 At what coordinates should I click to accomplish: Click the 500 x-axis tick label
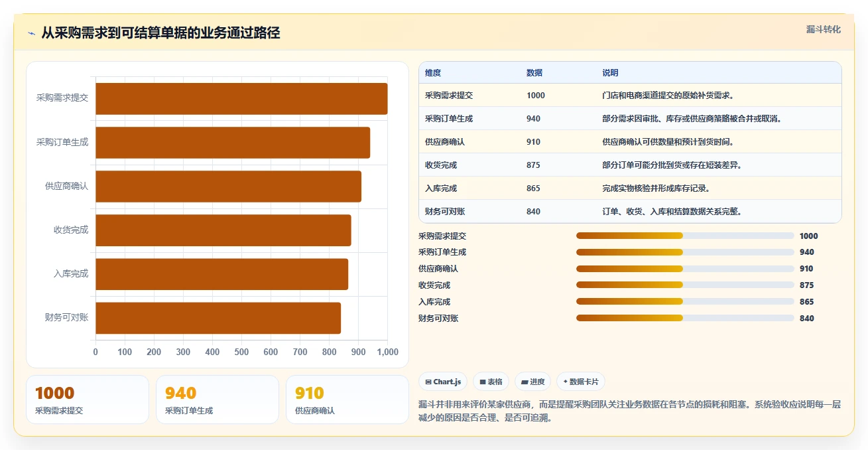click(x=241, y=352)
